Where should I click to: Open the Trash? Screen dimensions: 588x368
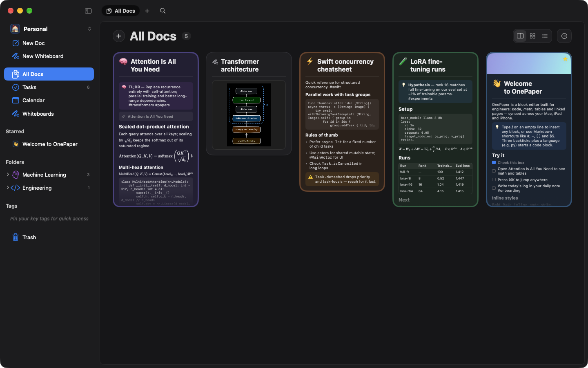tap(49, 238)
